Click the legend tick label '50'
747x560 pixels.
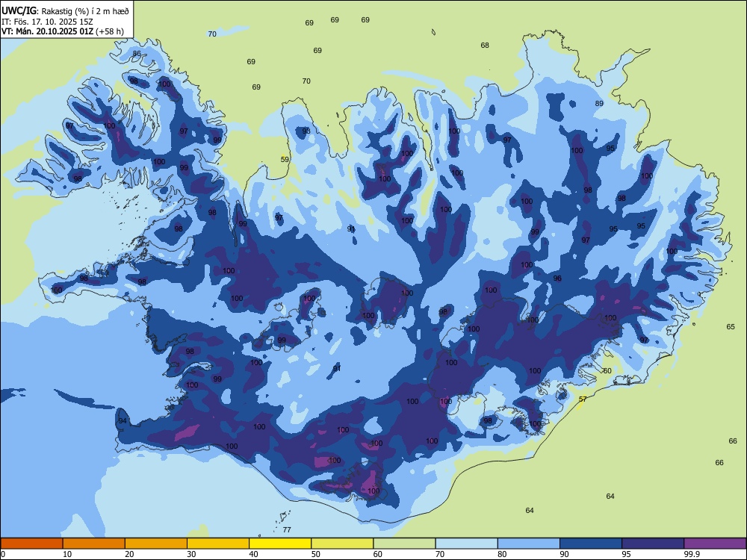(x=316, y=554)
